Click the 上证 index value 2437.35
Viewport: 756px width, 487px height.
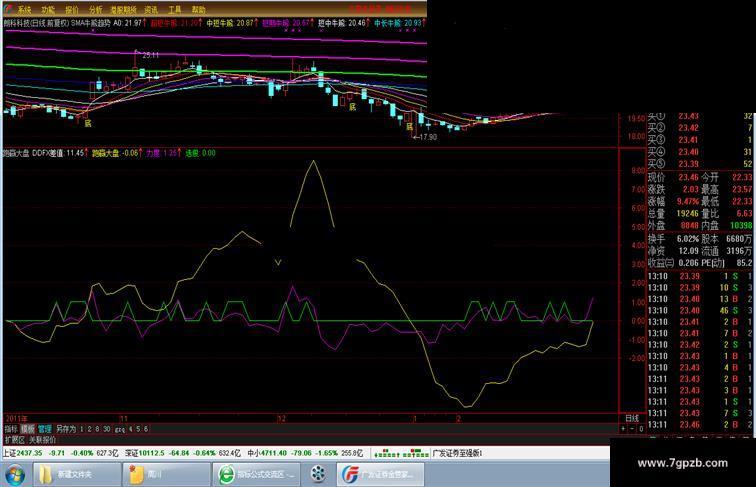coord(30,453)
